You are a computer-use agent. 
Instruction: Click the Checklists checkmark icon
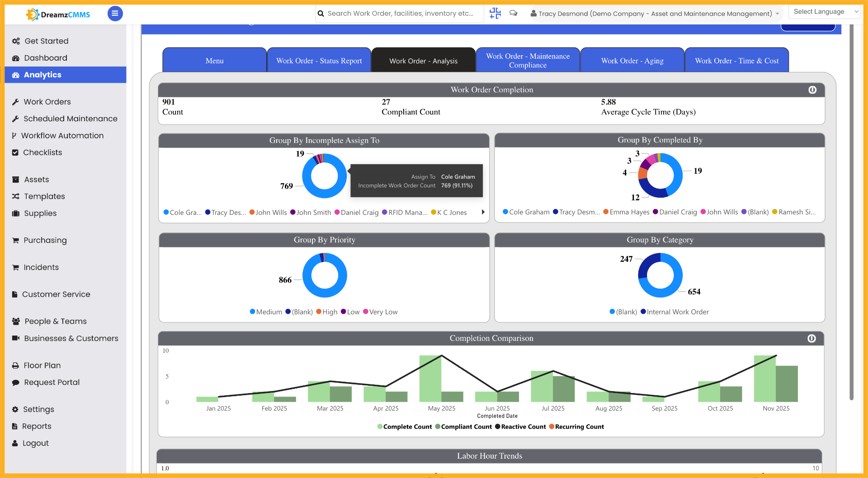point(15,153)
